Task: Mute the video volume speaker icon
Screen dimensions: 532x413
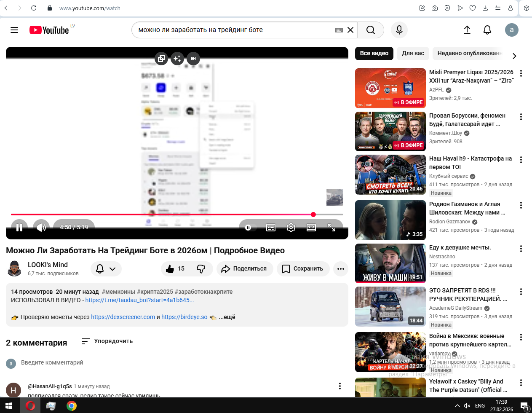Action: pyautogui.click(x=41, y=228)
